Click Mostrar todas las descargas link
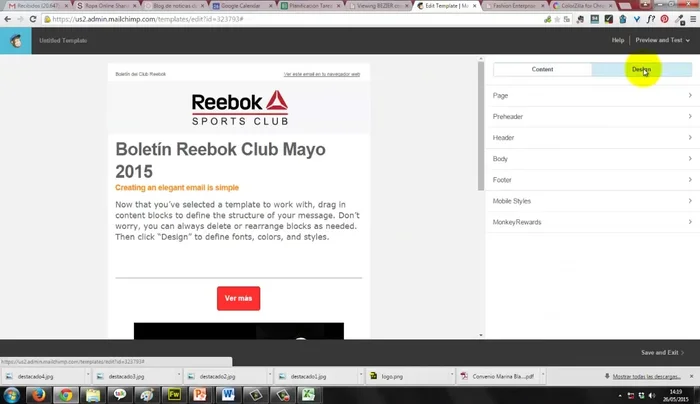The width and height of the screenshot is (700, 404). (x=646, y=376)
